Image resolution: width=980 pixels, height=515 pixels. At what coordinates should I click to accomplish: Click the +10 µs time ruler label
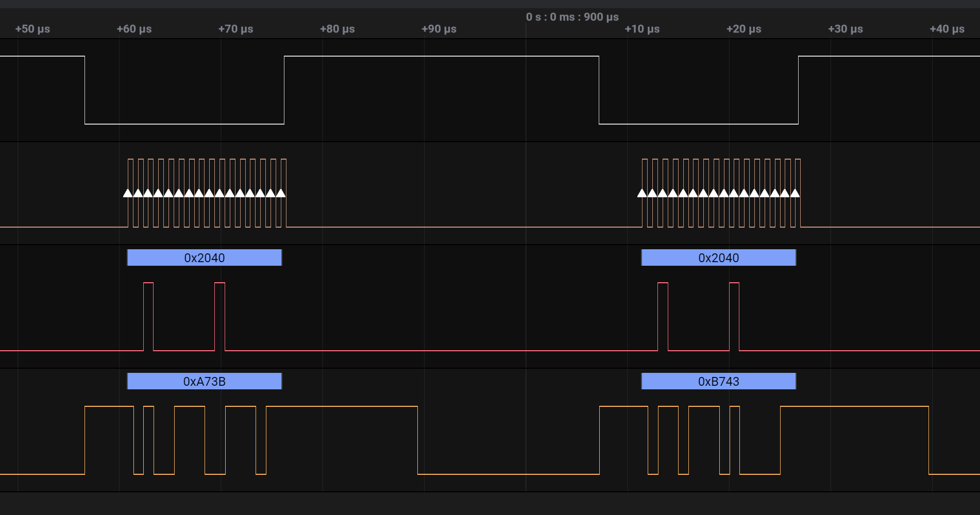(x=642, y=29)
